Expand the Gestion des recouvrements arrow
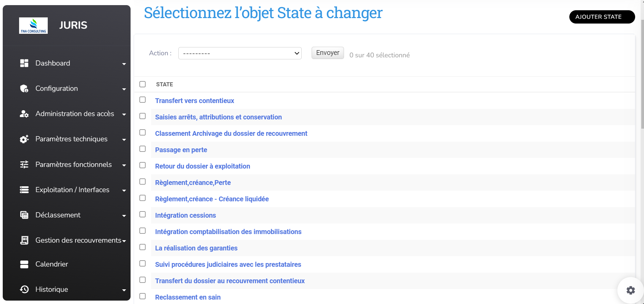 124,241
